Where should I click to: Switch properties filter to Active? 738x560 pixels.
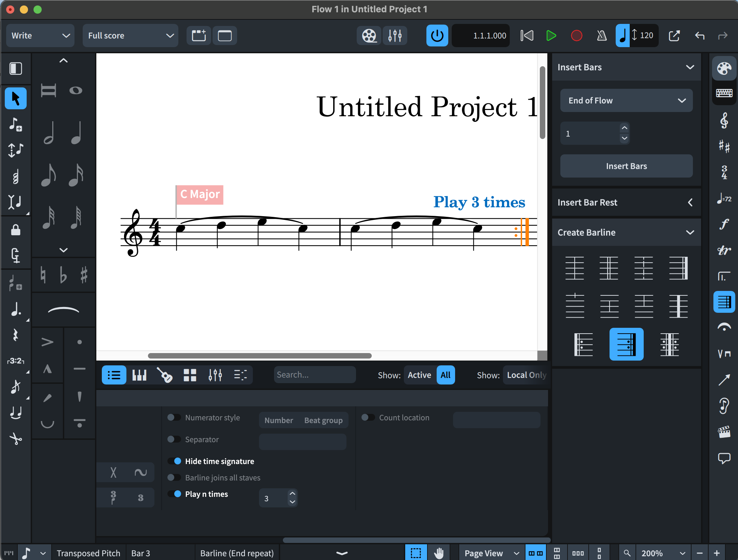click(x=419, y=375)
